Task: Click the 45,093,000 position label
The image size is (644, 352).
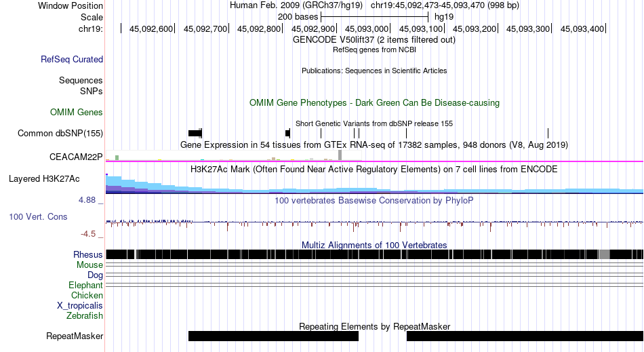Action: coord(367,28)
